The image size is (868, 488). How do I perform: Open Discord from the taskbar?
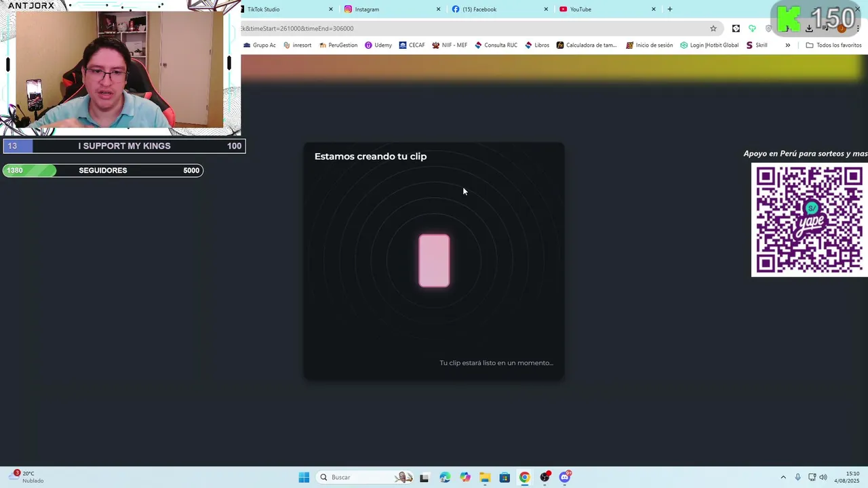(x=565, y=477)
